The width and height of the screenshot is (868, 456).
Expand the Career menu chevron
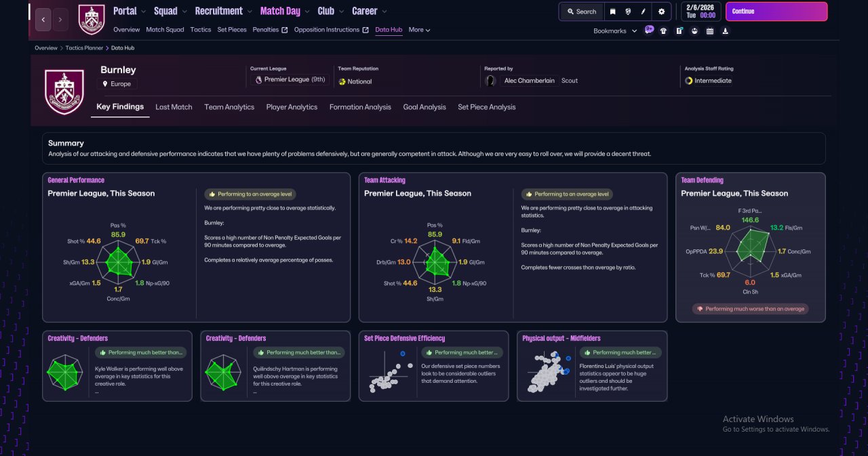[384, 12]
